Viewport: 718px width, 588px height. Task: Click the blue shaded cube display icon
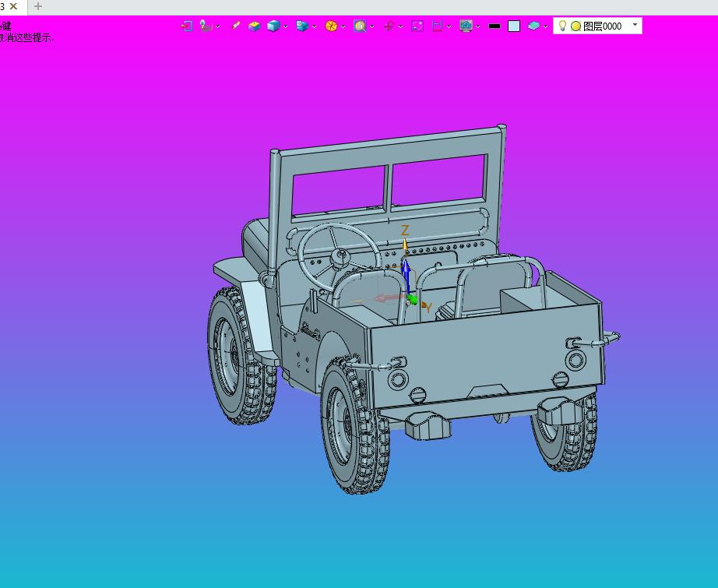point(274,26)
